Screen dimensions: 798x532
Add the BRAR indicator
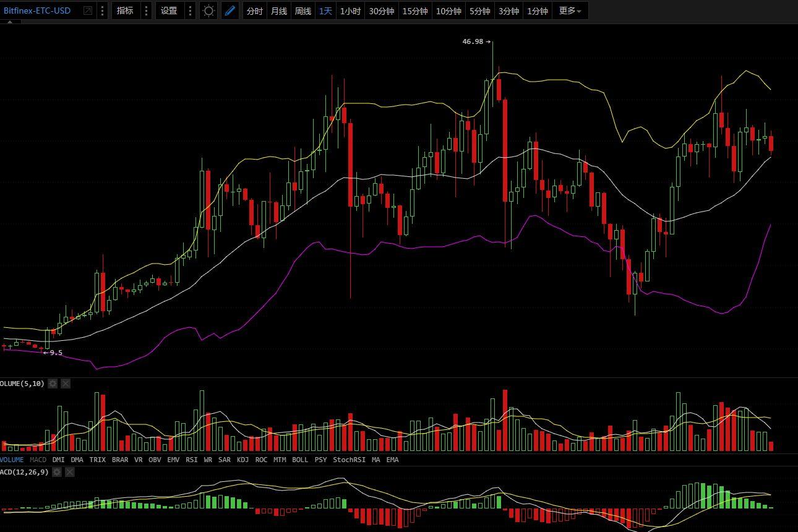coord(120,460)
